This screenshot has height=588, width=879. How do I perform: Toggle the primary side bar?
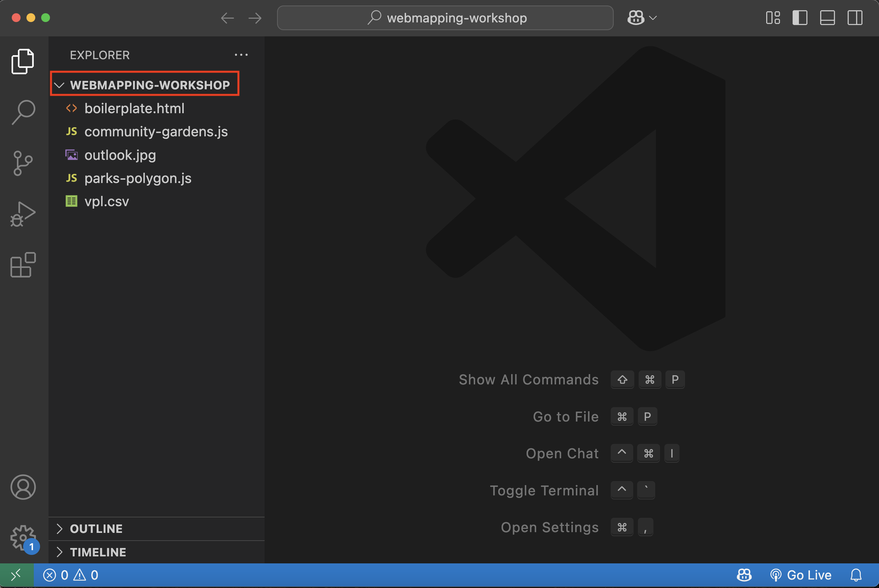pyautogui.click(x=800, y=18)
